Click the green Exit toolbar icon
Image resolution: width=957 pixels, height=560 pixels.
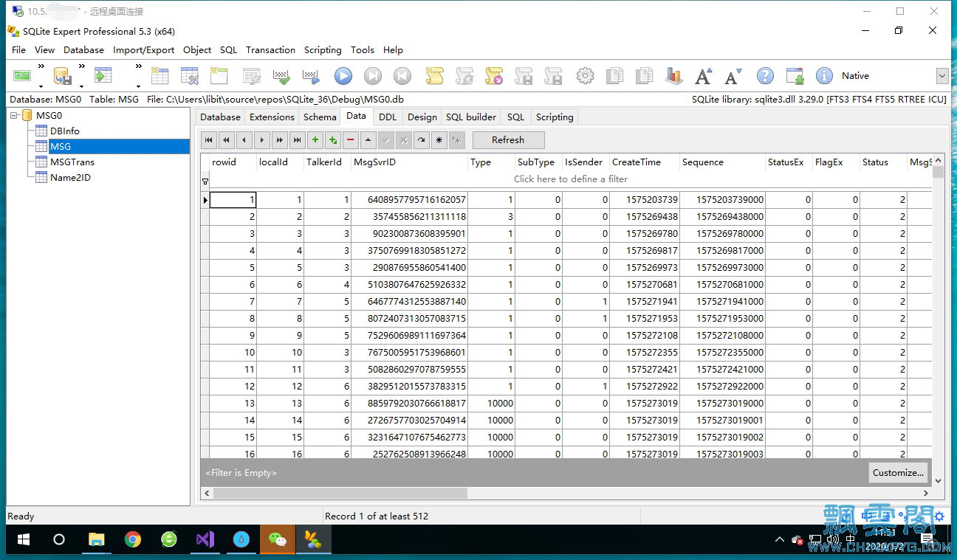[22, 75]
